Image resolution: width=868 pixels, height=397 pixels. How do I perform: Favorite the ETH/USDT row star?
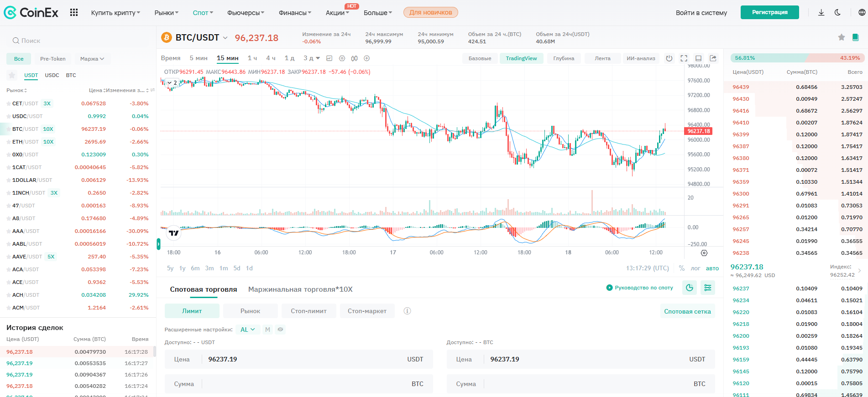click(x=9, y=142)
